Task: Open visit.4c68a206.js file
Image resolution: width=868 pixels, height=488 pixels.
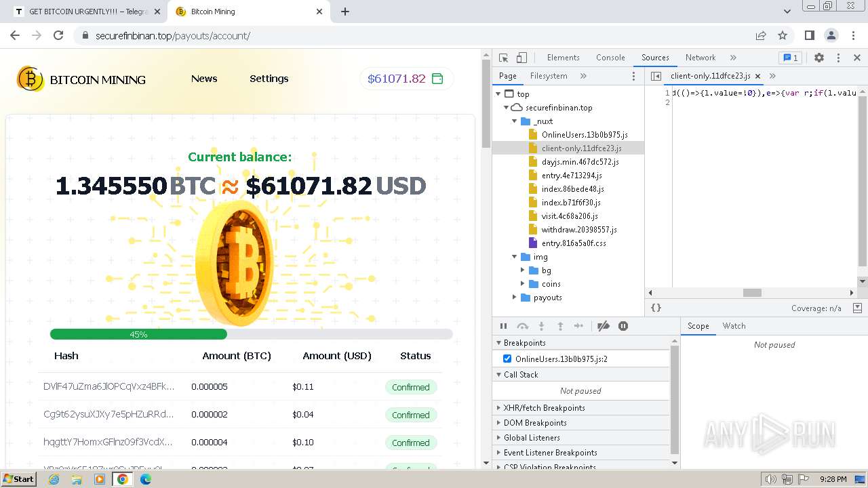Action: pos(569,216)
